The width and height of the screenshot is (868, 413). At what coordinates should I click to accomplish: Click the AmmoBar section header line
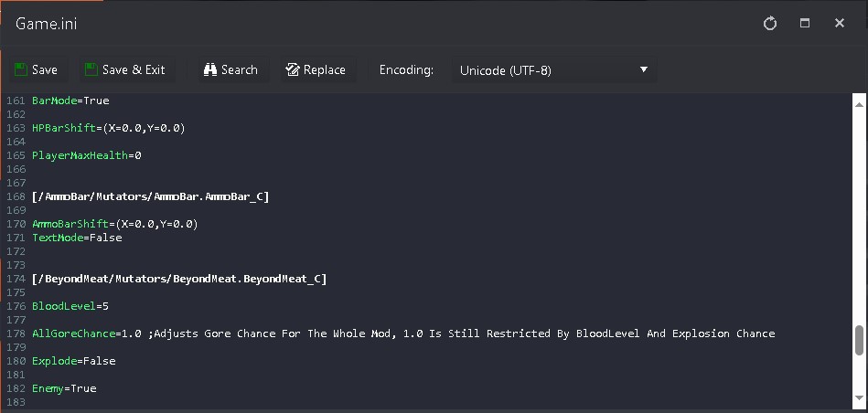pyautogui.click(x=151, y=196)
